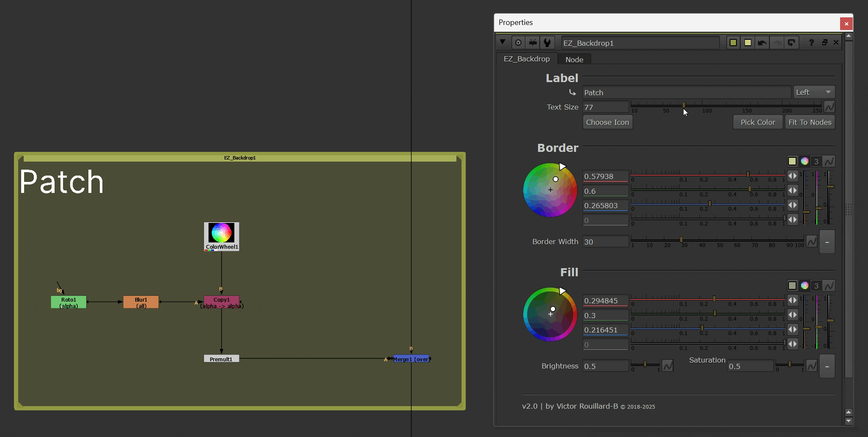Viewport: 868px width, 437px height.
Task: Click the Border color swatch button
Action: [792, 161]
